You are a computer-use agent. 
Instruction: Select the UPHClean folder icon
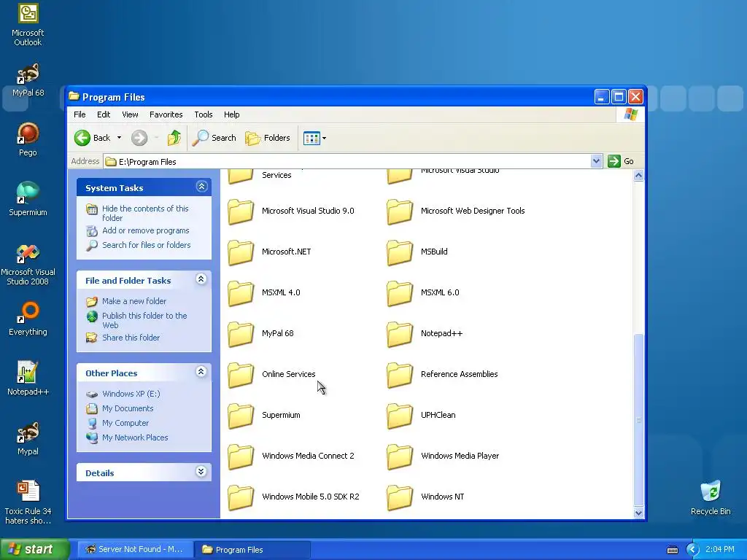coord(400,416)
